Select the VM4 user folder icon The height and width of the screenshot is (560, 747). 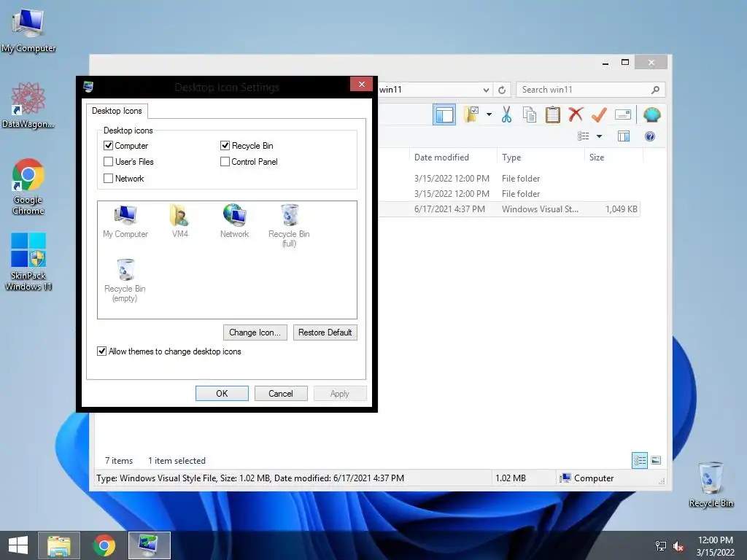coord(179,222)
